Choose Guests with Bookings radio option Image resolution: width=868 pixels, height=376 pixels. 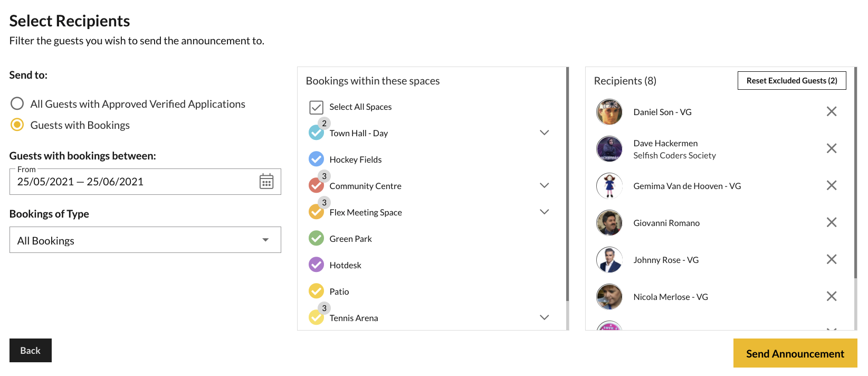(17, 125)
